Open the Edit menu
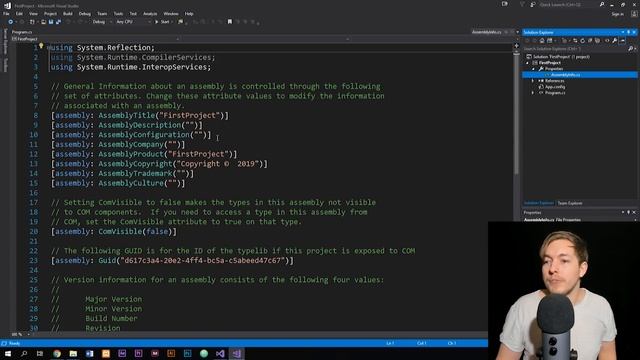 (19, 13)
